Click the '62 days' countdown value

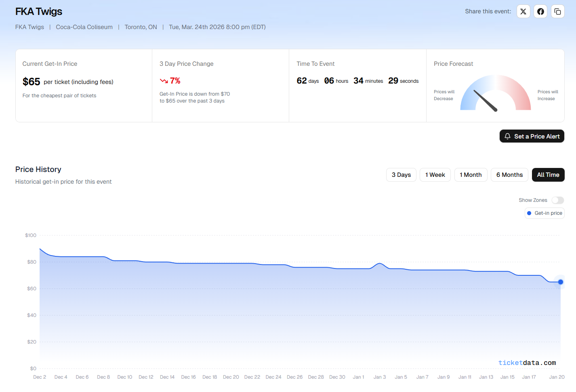pos(308,81)
